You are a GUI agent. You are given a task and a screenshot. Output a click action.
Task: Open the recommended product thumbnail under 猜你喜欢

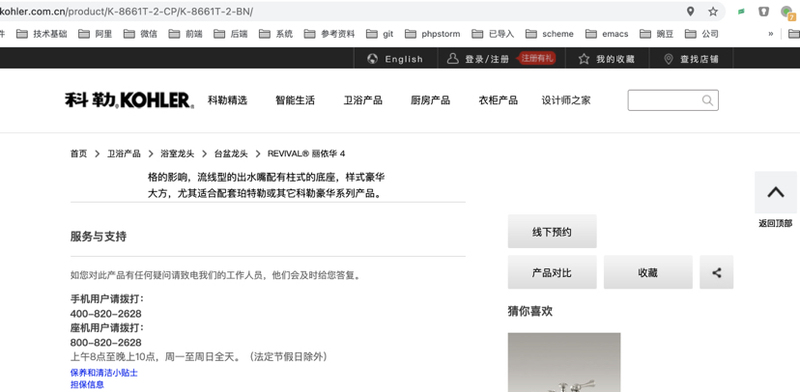[x=564, y=362]
